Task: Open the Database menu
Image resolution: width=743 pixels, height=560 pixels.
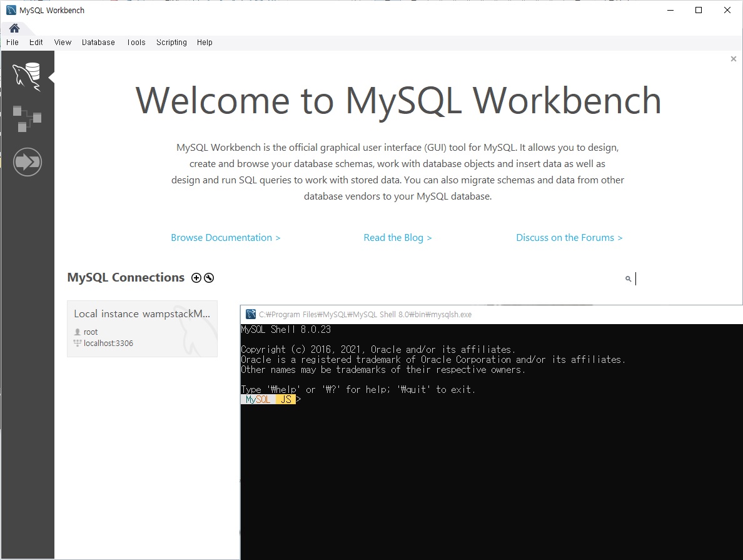Action: [x=98, y=42]
